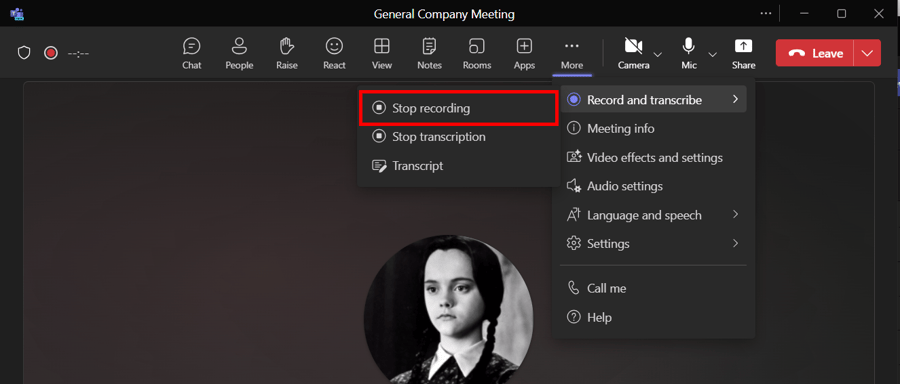Viewport: 900px width, 384px height.
Task: Mute the Mic
Action: [x=689, y=53]
